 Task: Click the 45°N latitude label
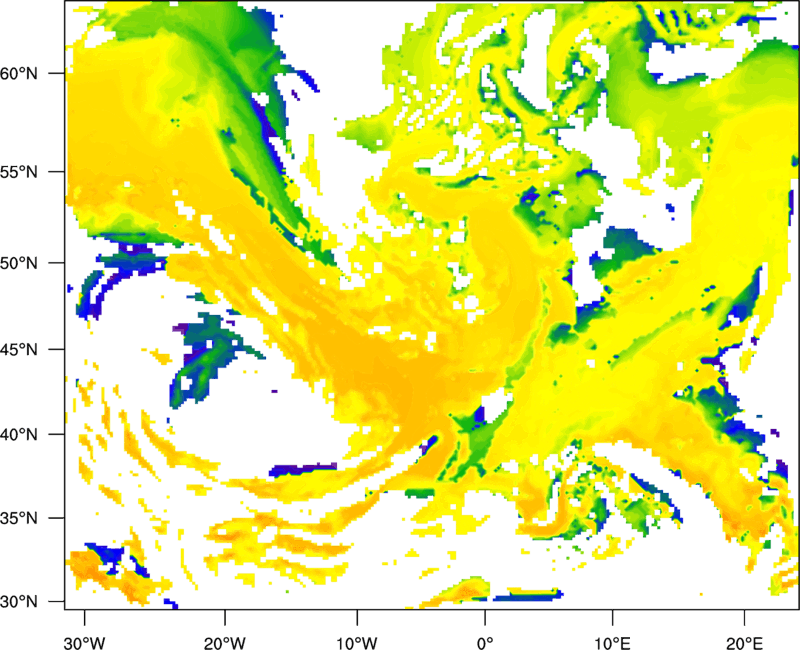pyautogui.click(x=19, y=349)
